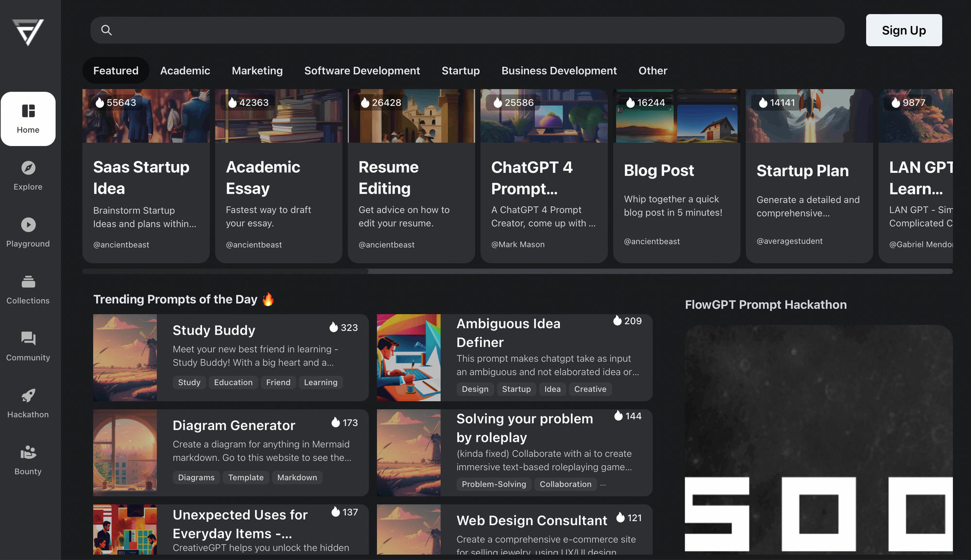Open Collections in sidebar

pos(28,289)
